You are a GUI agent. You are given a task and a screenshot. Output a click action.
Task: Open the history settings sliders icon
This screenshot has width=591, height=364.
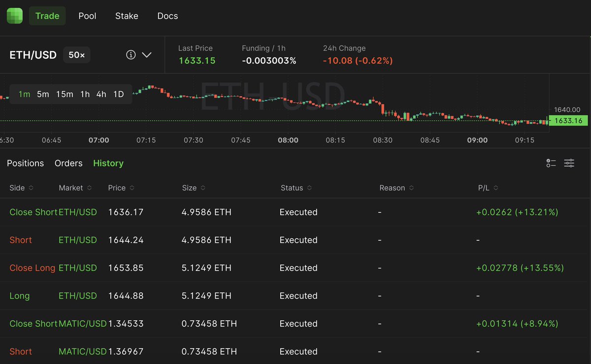pos(569,163)
